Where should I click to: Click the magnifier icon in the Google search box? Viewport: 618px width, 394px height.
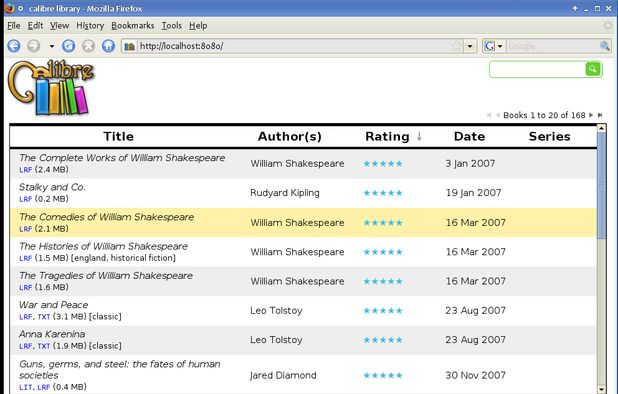tap(605, 46)
